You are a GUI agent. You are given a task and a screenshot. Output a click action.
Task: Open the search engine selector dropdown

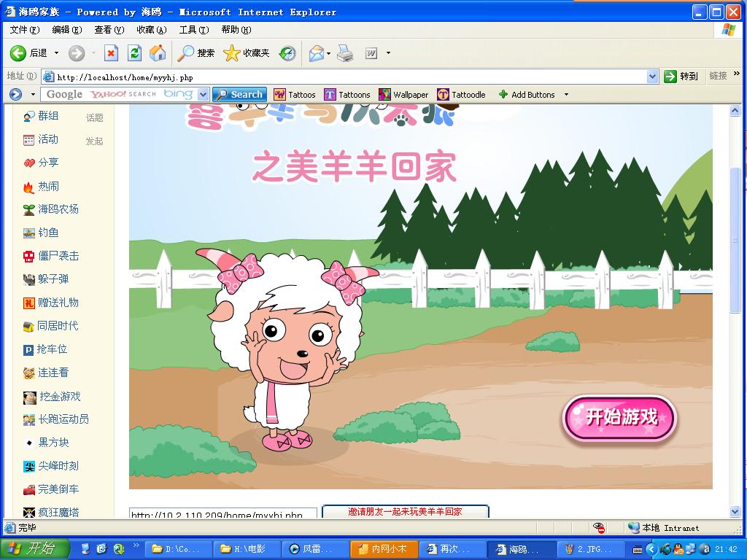204,94
